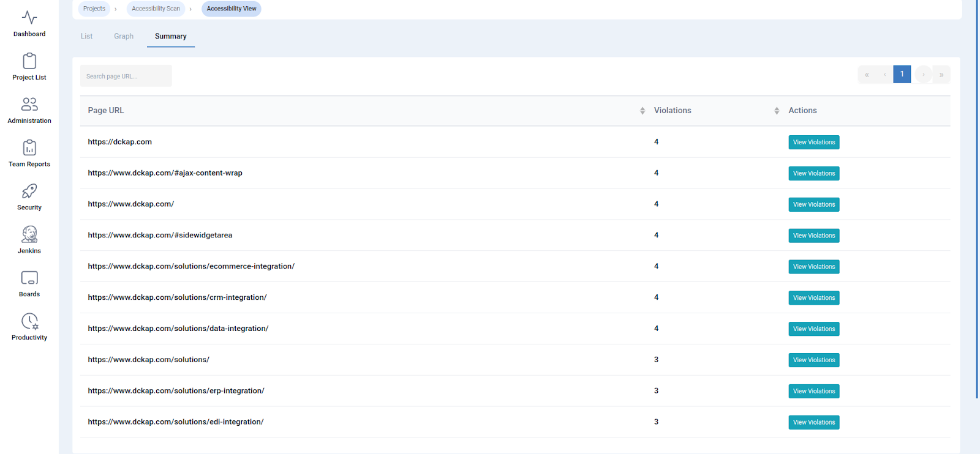Screen dimensions: 980x454
Task: Open the Jenkins icon in sidebar
Action: (29, 234)
